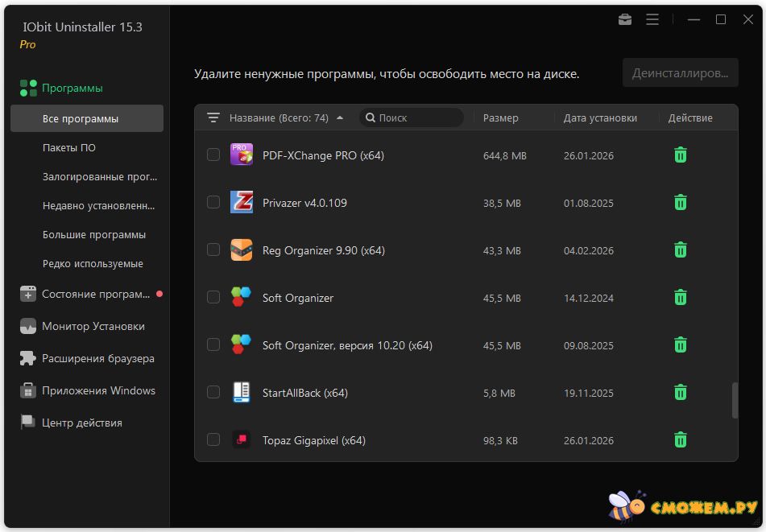The image size is (766, 532).
Task: Switch to Расширения браузера section
Action: coord(97,358)
